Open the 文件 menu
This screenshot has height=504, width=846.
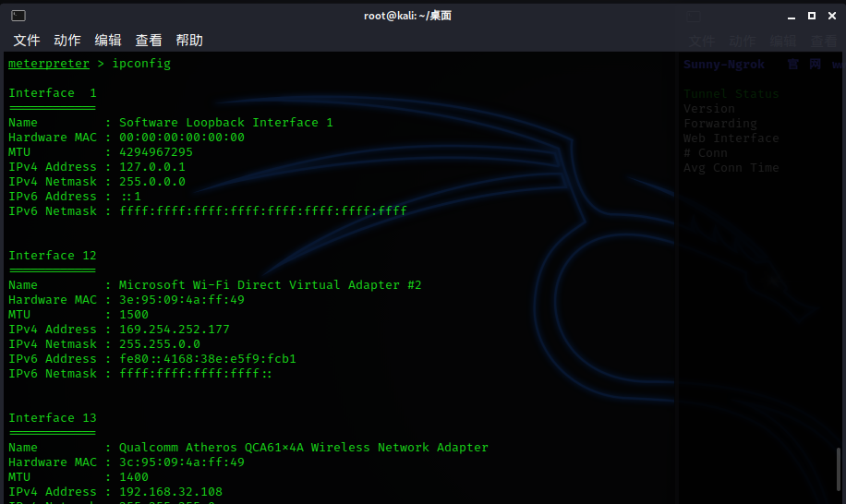(27, 41)
